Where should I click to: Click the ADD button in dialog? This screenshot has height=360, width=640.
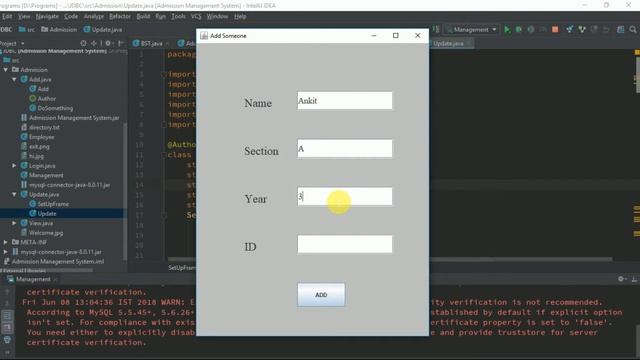pos(321,295)
